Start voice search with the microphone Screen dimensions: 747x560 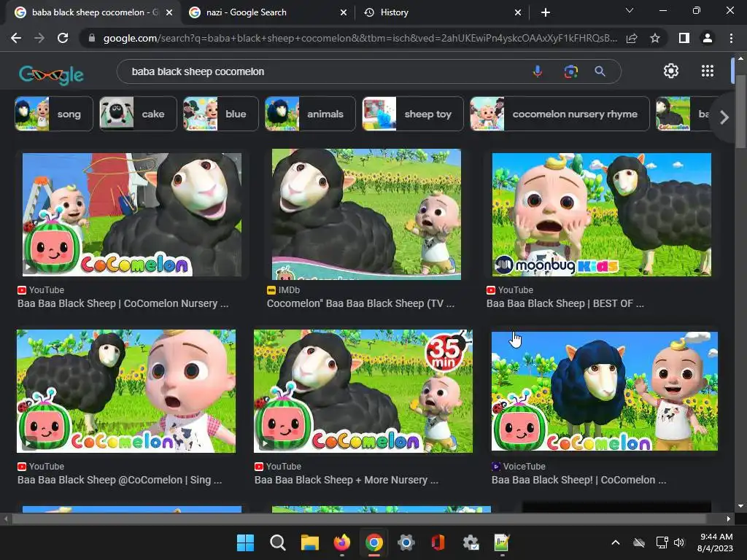pyautogui.click(x=538, y=71)
